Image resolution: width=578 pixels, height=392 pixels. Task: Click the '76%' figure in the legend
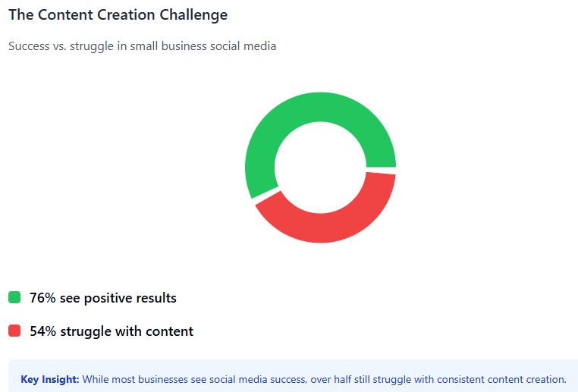pyautogui.click(x=42, y=298)
